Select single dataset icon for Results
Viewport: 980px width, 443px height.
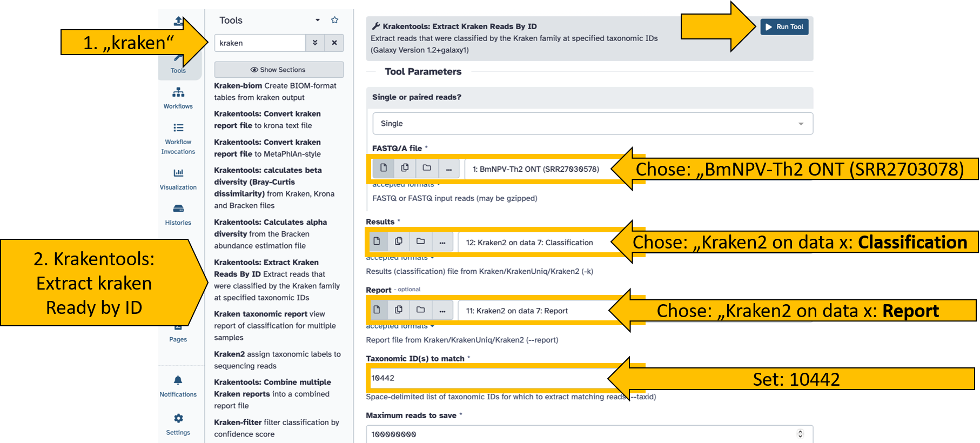pyautogui.click(x=377, y=241)
